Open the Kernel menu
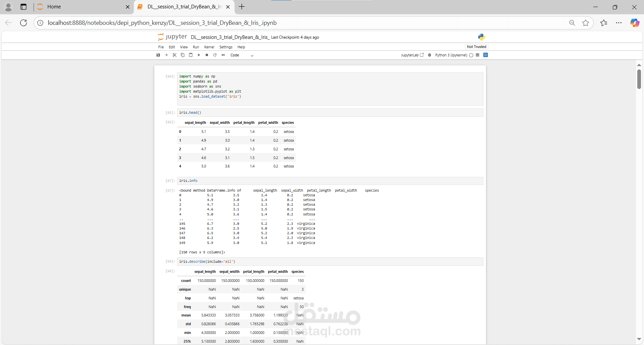 point(209,47)
